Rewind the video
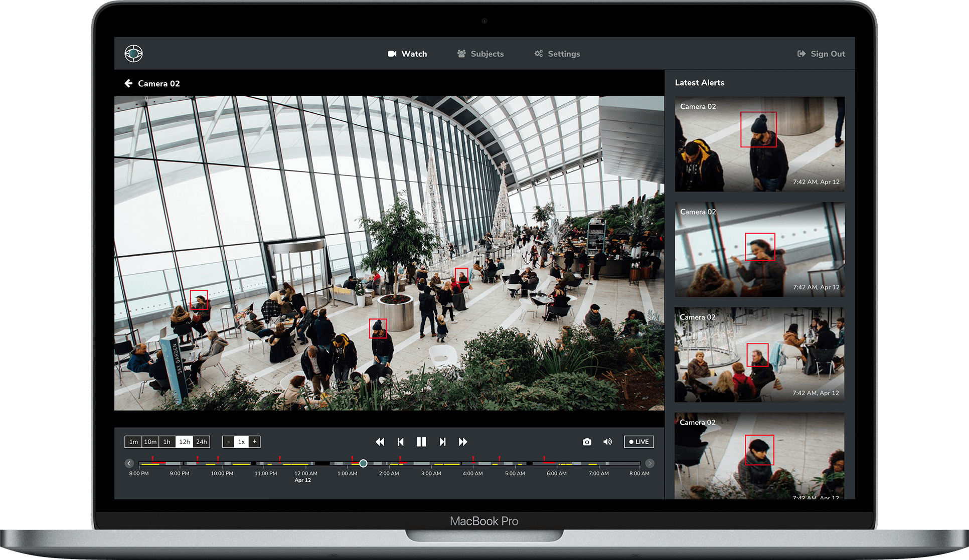Image resolution: width=969 pixels, height=560 pixels. 380,442
